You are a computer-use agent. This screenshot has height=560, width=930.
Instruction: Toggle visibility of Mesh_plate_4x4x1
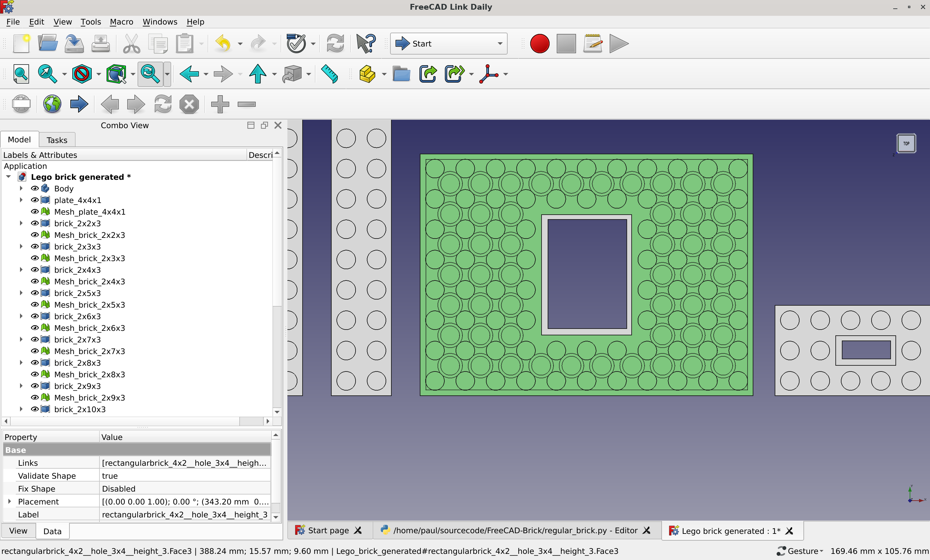tap(35, 212)
